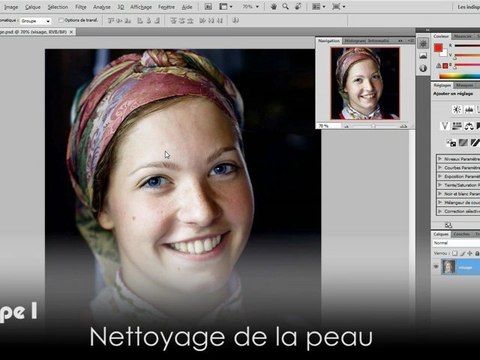Click zoom-in mountains icon in Navigation panel

[404, 126]
